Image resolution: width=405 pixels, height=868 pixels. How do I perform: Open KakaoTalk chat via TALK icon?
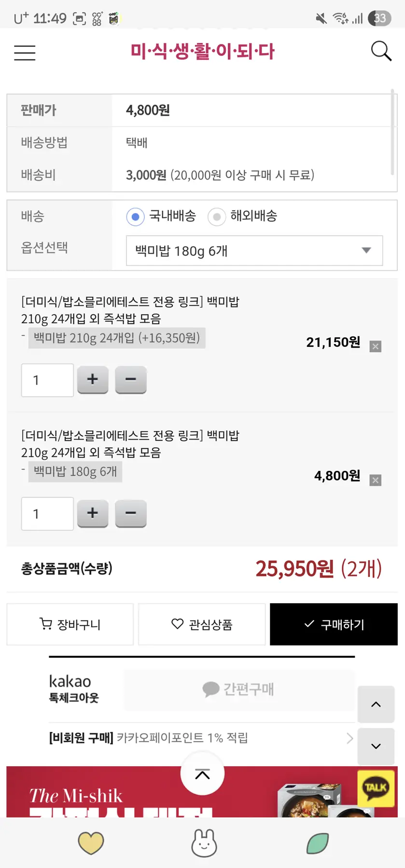tap(376, 788)
